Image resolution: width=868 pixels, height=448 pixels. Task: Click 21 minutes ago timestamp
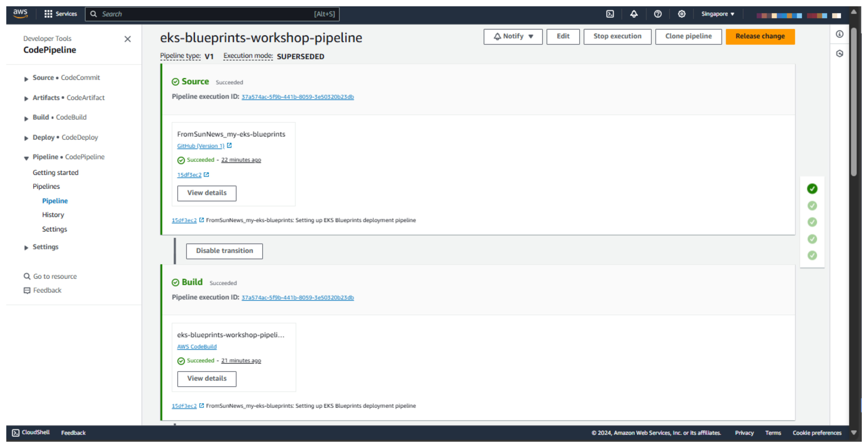pyautogui.click(x=241, y=360)
